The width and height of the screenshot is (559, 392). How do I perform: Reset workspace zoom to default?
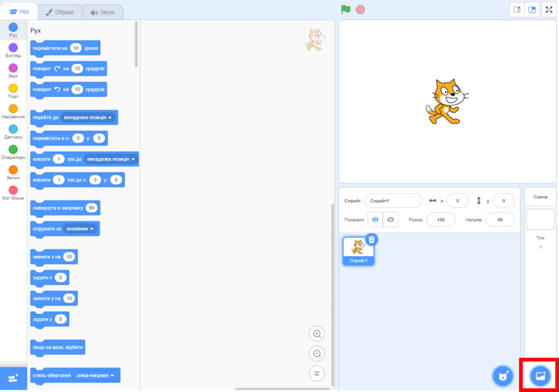pos(316,374)
